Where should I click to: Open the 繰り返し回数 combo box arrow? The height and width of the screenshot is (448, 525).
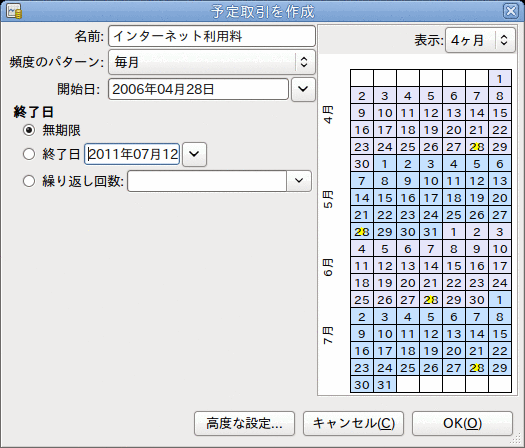299,181
